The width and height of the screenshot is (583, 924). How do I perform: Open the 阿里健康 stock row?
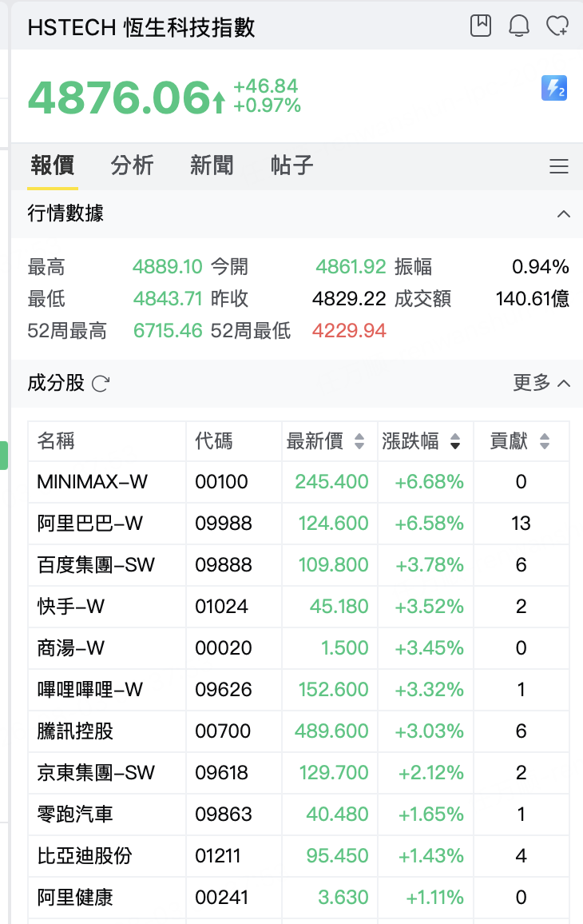point(299,898)
